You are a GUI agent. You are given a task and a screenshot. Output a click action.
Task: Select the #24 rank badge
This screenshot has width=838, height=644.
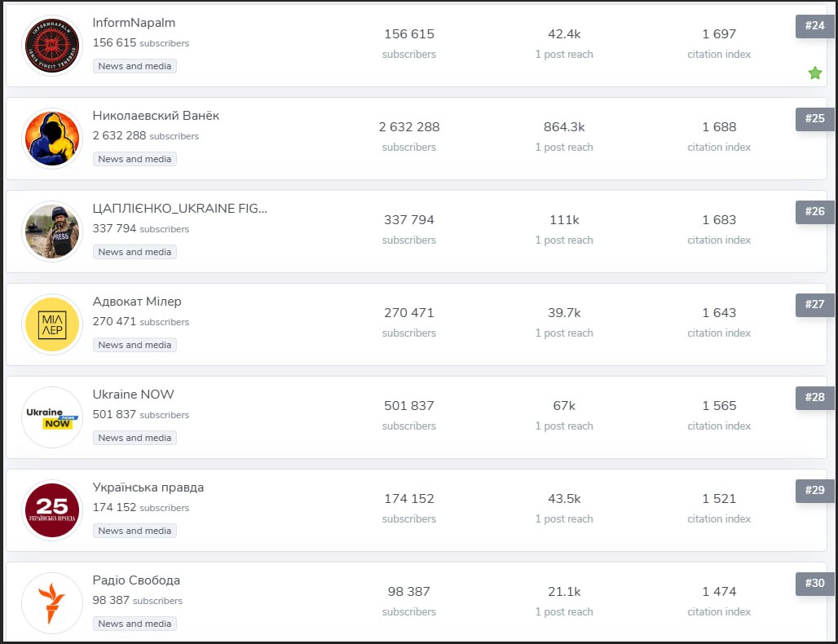(x=814, y=26)
